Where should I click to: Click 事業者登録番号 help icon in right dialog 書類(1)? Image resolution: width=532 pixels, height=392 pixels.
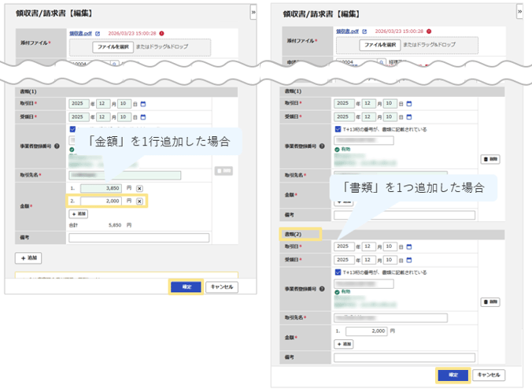[x=322, y=146]
